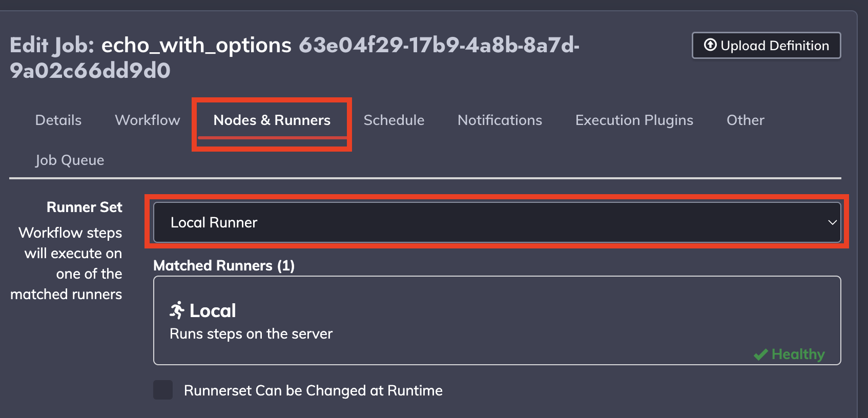Viewport: 868px width, 418px height.
Task: Open the Notifications tab
Action: [x=500, y=120]
